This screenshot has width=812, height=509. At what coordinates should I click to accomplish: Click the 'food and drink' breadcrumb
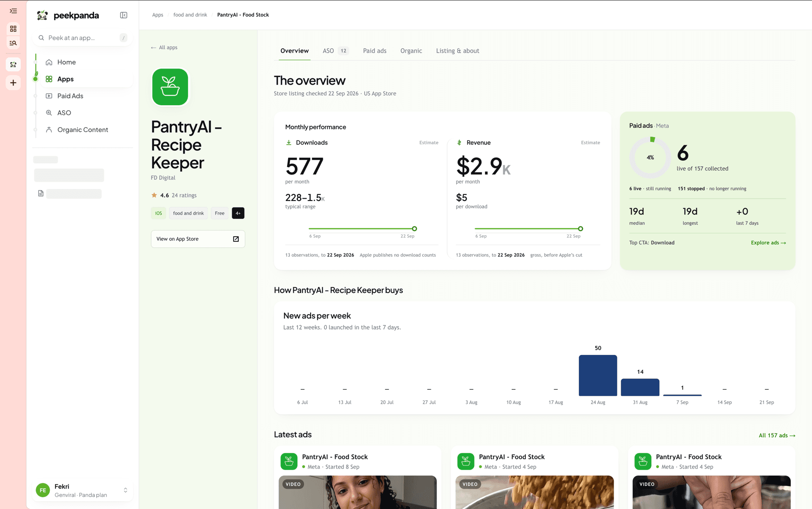pyautogui.click(x=190, y=15)
